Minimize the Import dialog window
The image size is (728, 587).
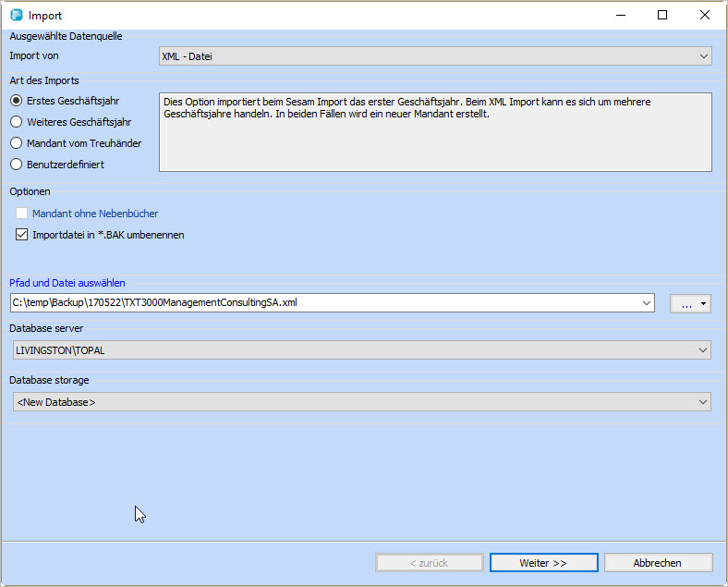pos(620,15)
